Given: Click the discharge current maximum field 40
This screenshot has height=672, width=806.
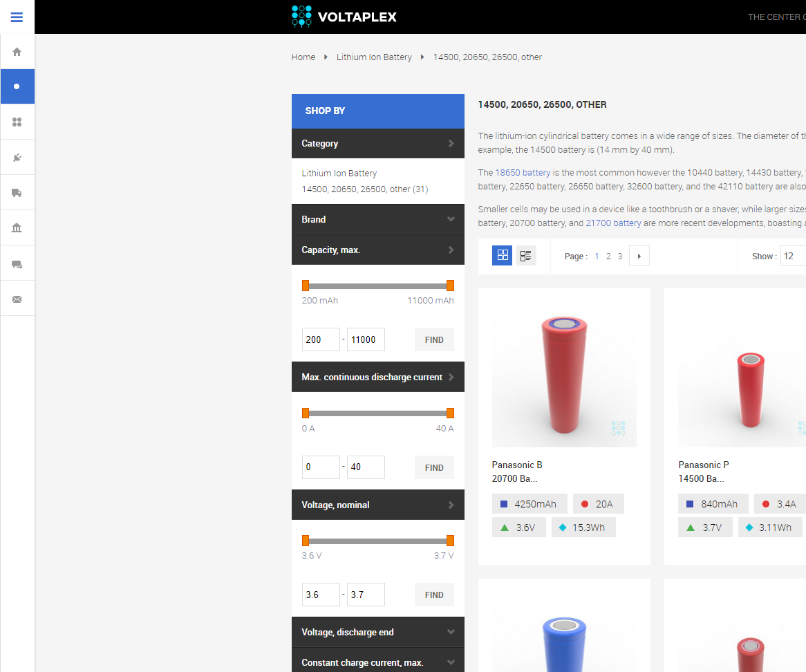Looking at the screenshot, I should tap(366, 467).
